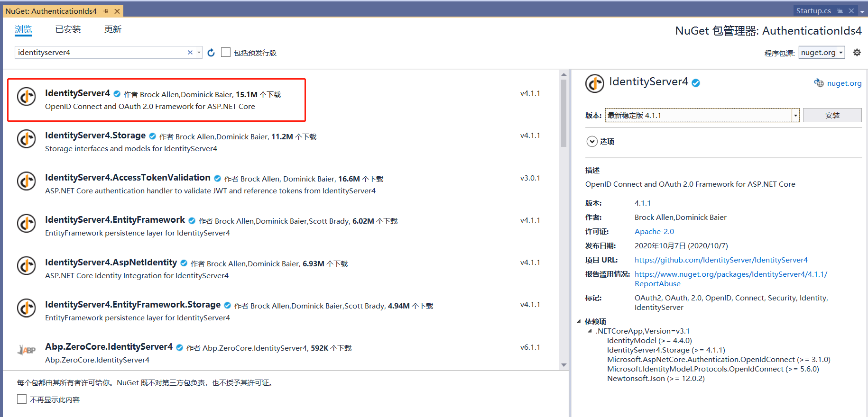The height and width of the screenshot is (417, 868).
Task: Click the Newtonsoft.Json (>= 12.0.2) dependency
Action: pos(656,378)
